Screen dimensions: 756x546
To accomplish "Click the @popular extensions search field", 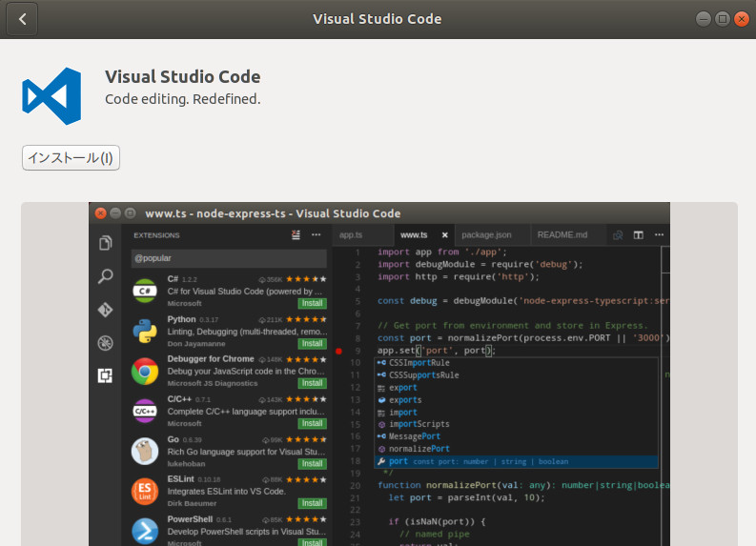I will pos(229,258).
